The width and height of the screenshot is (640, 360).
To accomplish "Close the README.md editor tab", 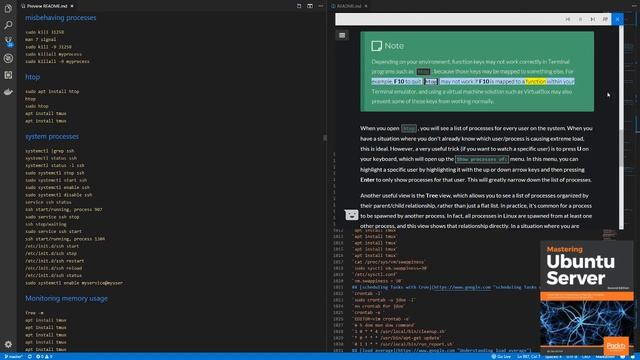I will pos(366,6).
